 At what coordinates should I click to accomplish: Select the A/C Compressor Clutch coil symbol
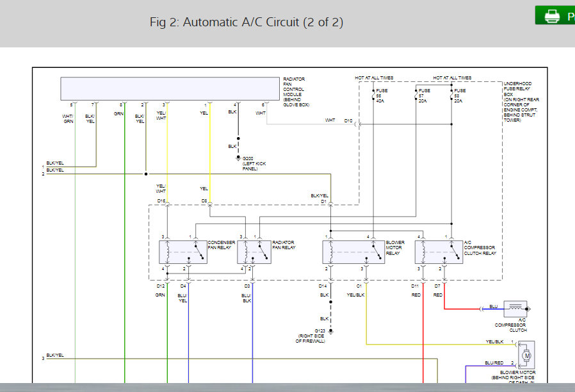tap(515, 309)
